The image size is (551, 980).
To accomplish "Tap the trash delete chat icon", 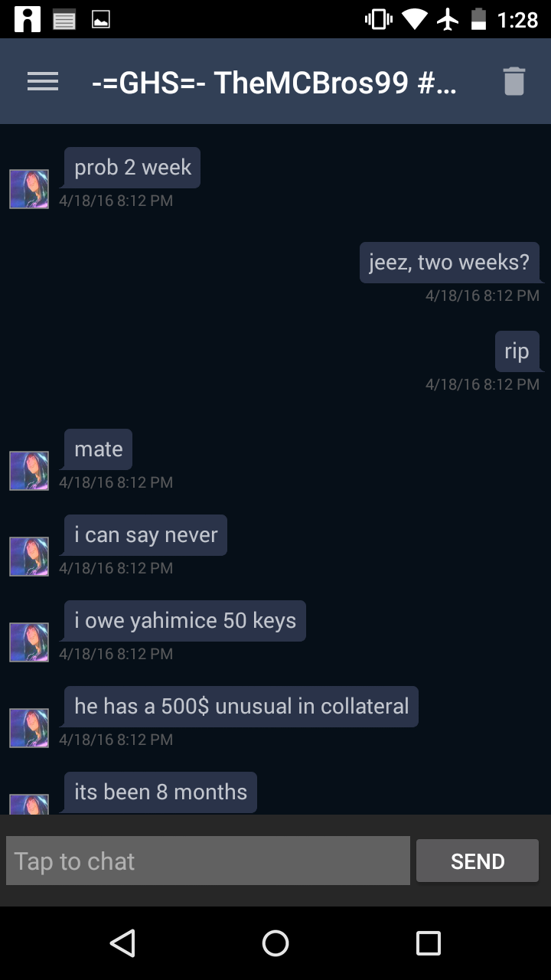I will 514,81.
